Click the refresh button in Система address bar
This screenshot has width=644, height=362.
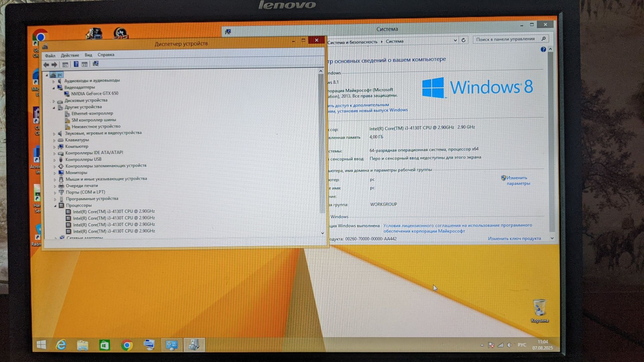464,40
